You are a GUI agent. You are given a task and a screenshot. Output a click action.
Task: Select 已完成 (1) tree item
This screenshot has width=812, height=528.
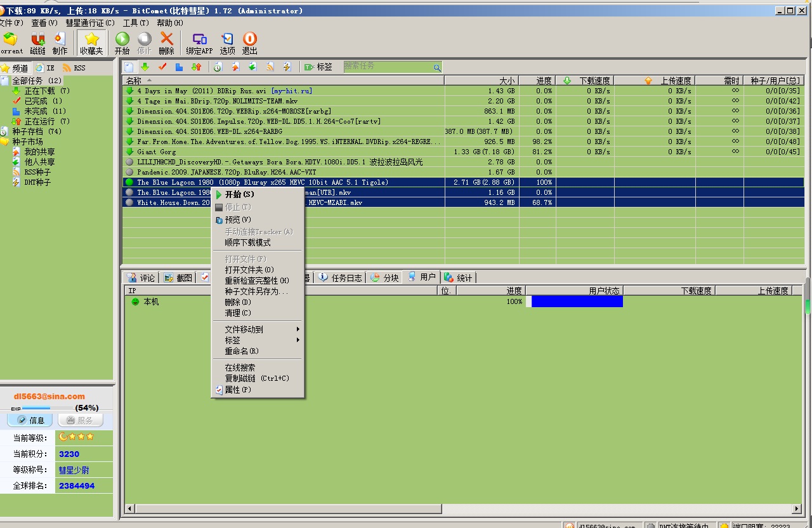[x=43, y=101]
